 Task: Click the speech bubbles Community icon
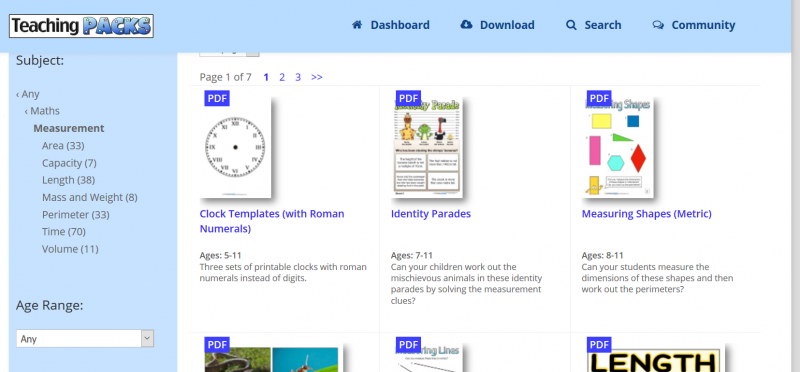[658, 25]
